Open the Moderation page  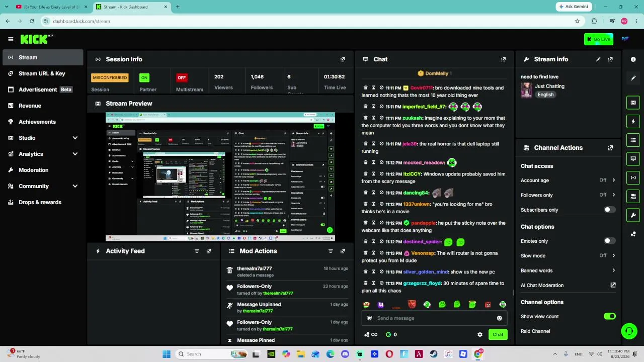click(x=43, y=170)
